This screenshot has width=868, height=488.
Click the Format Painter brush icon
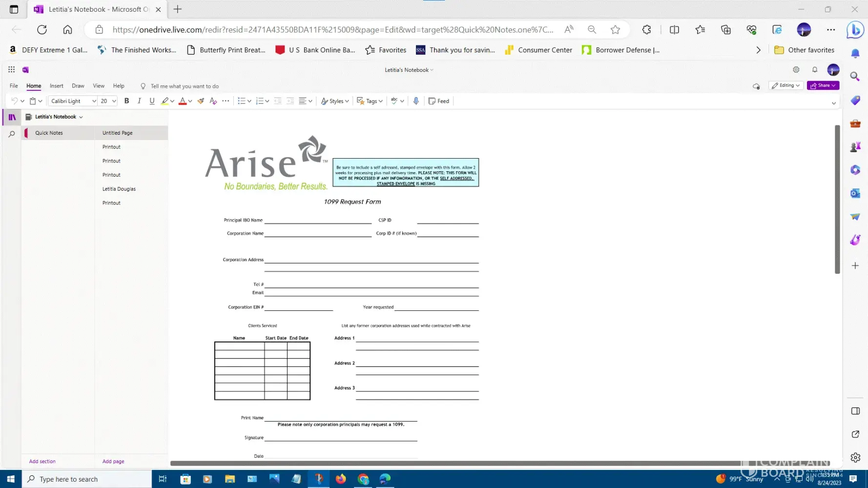click(201, 101)
